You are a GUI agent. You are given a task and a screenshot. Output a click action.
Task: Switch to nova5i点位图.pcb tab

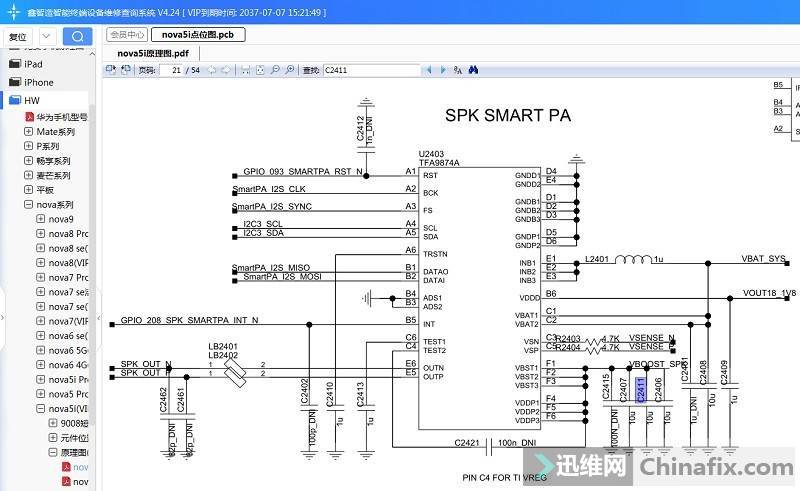point(198,34)
